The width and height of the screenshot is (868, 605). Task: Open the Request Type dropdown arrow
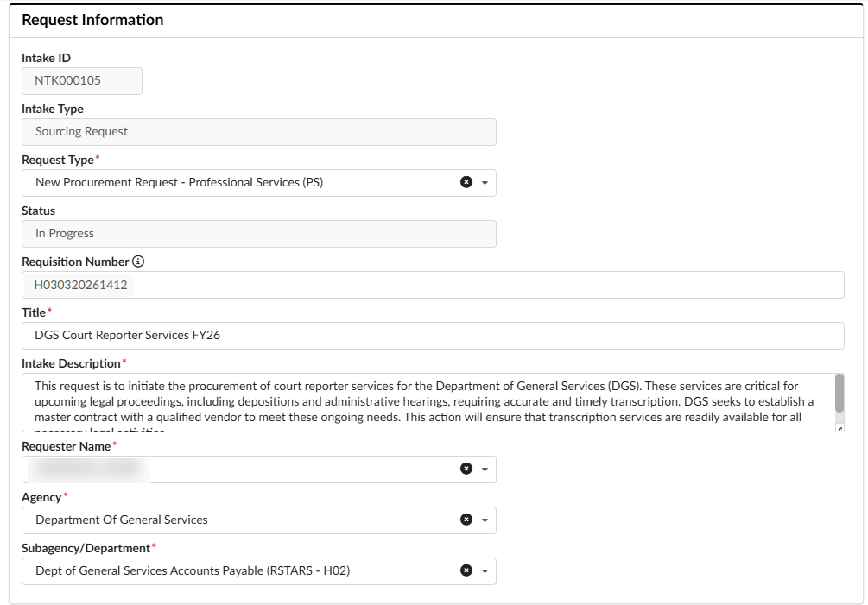point(484,182)
